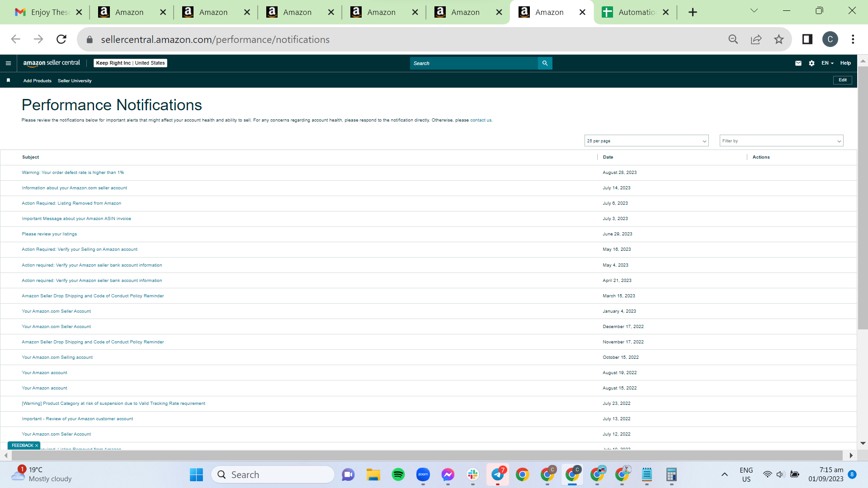Image resolution: width=868 pixels, height=488 pixels.
Task: Open the Seller Central hamburger menu
Action: (x=8, y=63)
